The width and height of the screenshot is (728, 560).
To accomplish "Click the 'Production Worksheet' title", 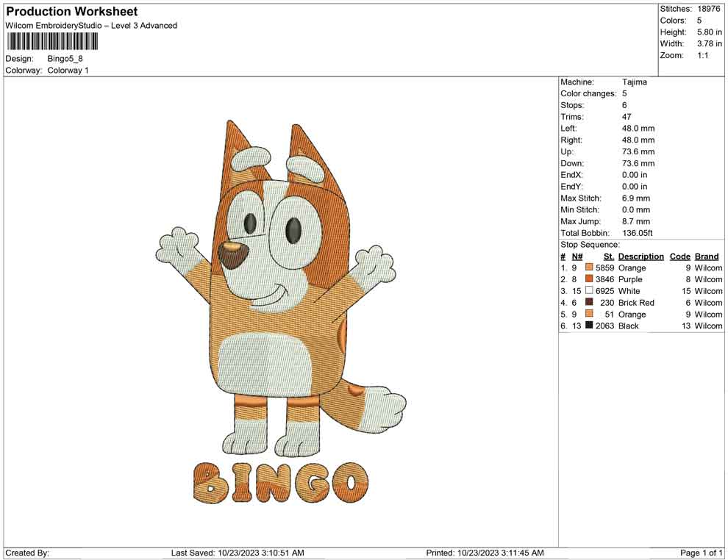I will pos(72,11).
